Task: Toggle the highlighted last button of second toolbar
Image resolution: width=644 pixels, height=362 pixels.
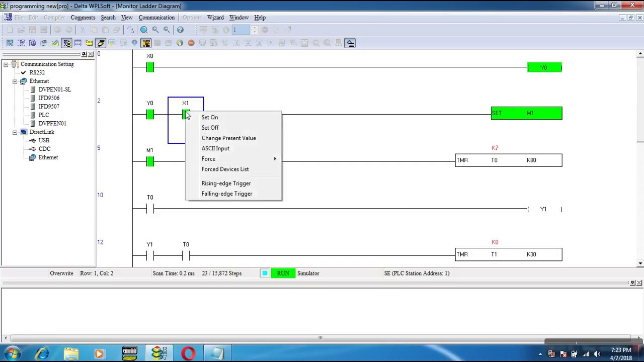Action: coord(350,43)
